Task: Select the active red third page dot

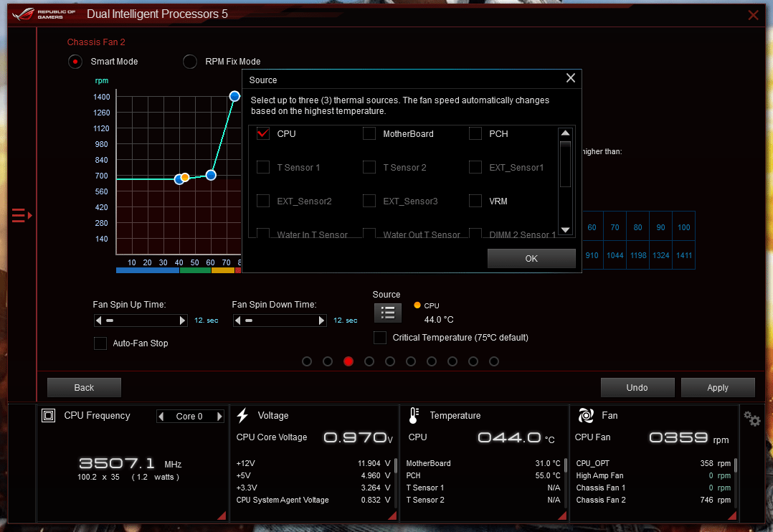Action: pos(348,361)
